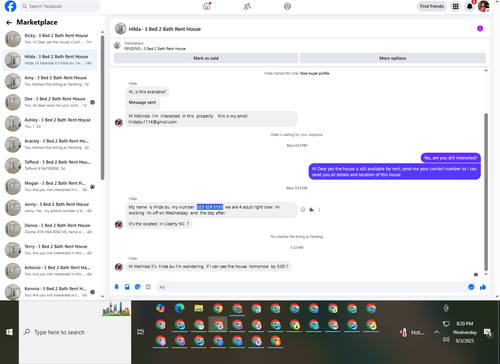Open Jenny's 3 Bed 2 Bath conversation
Screen dimensions: 500x364
50,208
